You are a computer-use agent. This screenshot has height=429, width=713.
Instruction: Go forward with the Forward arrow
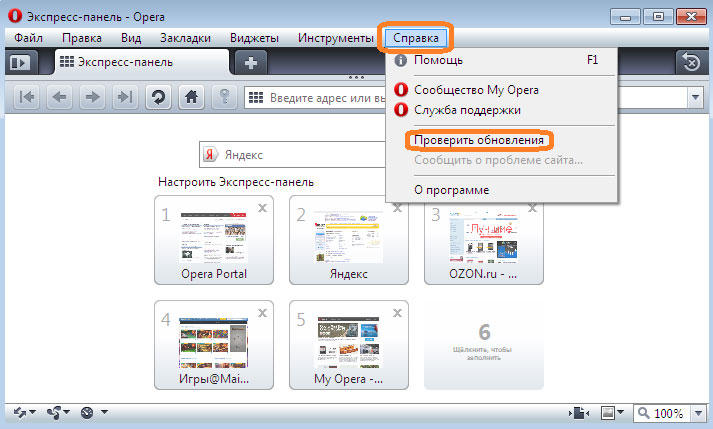click(x=92, y=97)
